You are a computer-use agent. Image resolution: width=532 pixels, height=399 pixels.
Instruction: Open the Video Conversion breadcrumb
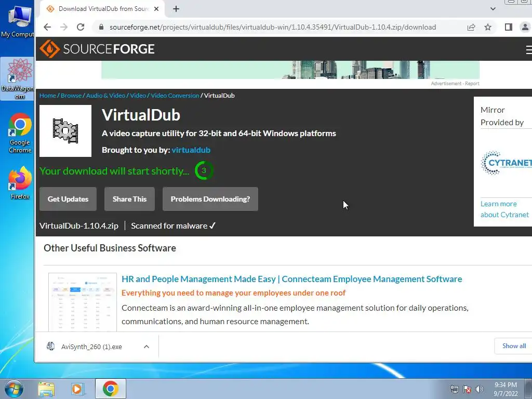point(175,96)
